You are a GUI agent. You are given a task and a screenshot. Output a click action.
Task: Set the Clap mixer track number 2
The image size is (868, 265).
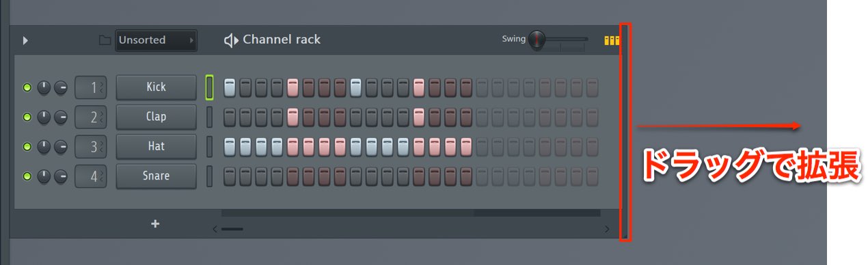pyautogui.click(x=91, y=117)
